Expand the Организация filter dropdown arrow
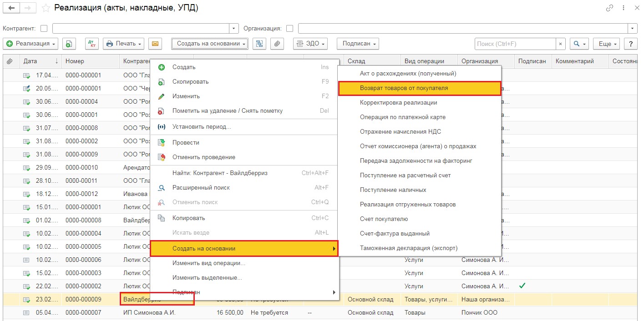Image resolution: width=644 pixels, height=321 pixels. pyautogui.click(x=633, y=28)
